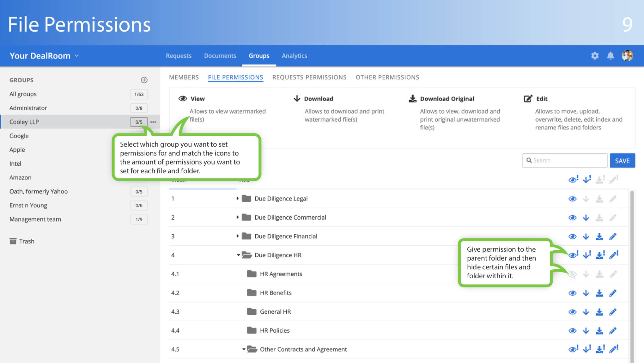
Task: Toggle download original for HR Benefits
Action: (599, 293)
